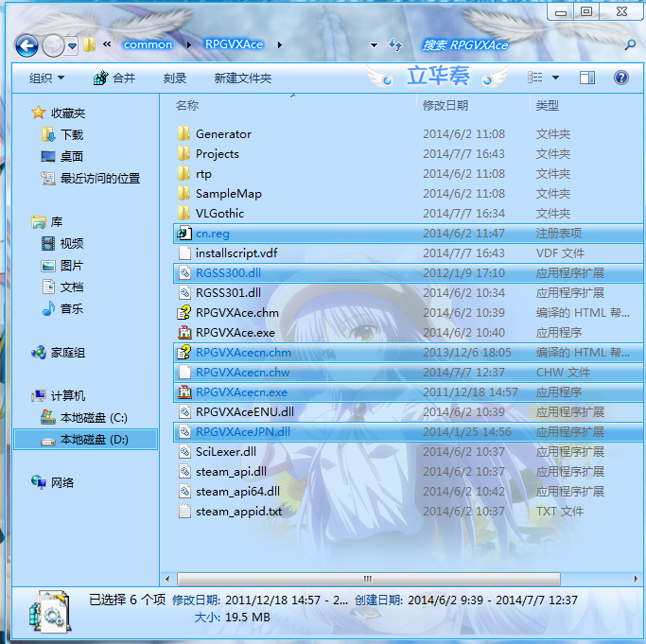Click the RGSS301.dll file icon
646x644 pixels.
(x=184, y=292)
